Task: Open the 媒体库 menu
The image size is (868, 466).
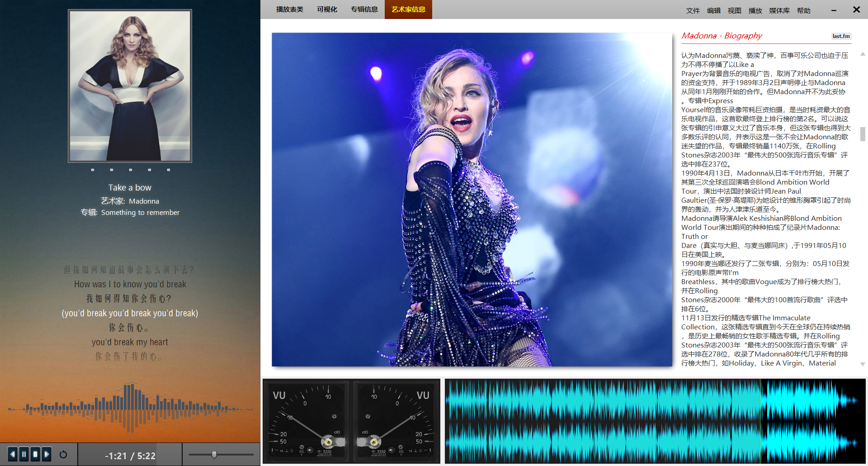Action: click(x=779, y=10)
